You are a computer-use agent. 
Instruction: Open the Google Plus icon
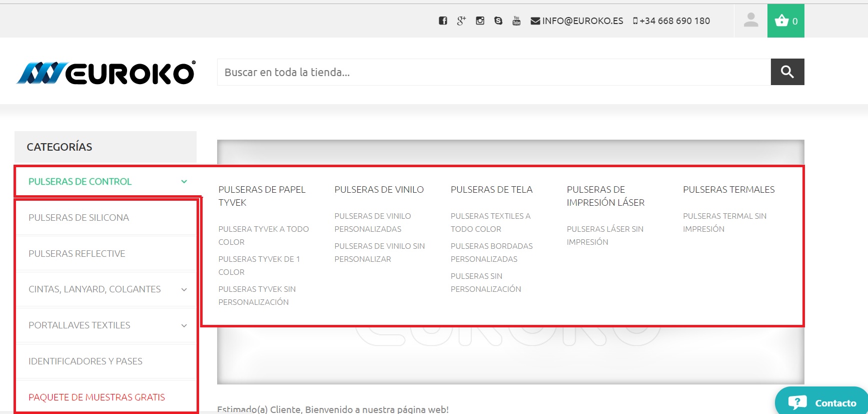tap(461, 21)
